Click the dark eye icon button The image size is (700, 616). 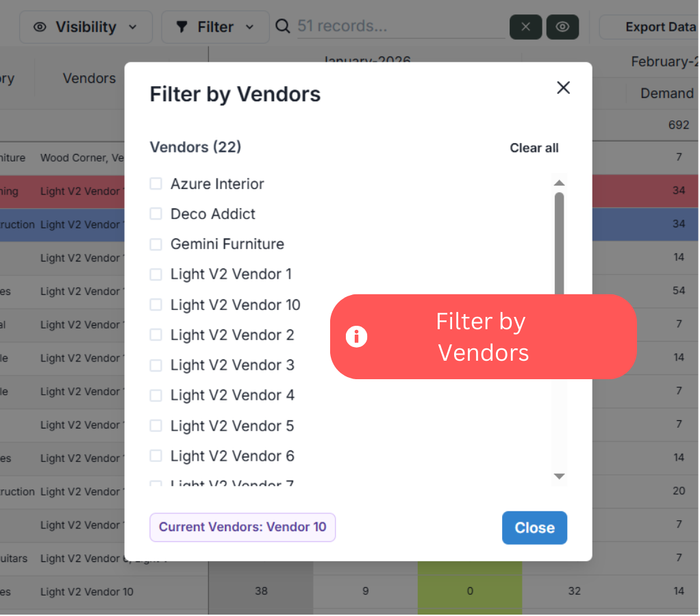tap(562, 27)
